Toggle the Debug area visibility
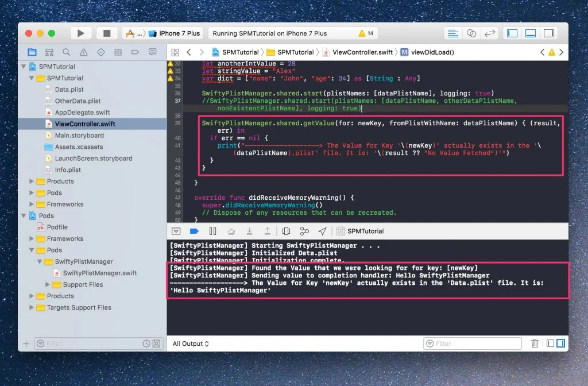This screenshot has width=588, height=386. (x=531, y=33)
